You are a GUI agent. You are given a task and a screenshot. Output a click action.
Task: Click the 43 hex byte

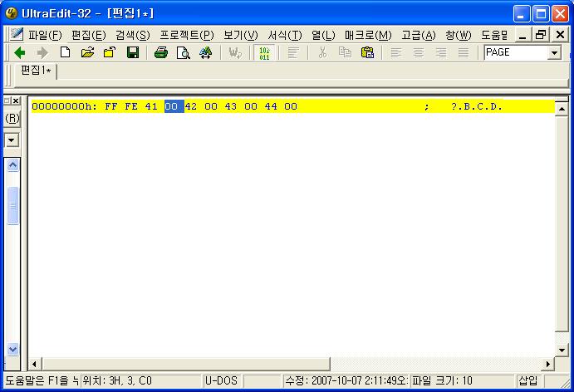pyautogui.click(x=231, y=106)
